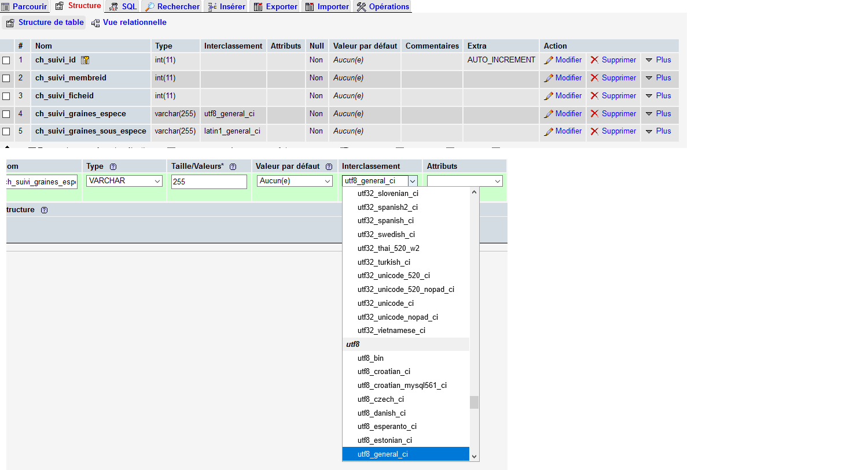868x470 pixels.
Task: Click the pencil icon for ch_suivi_graines_espece
Action: 549,114
